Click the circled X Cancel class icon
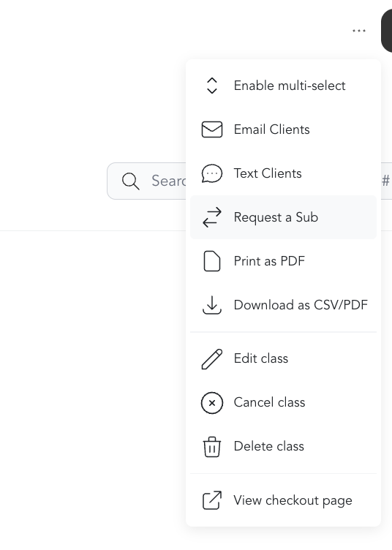Screen dimensions: 392x550 coord(212,403)
